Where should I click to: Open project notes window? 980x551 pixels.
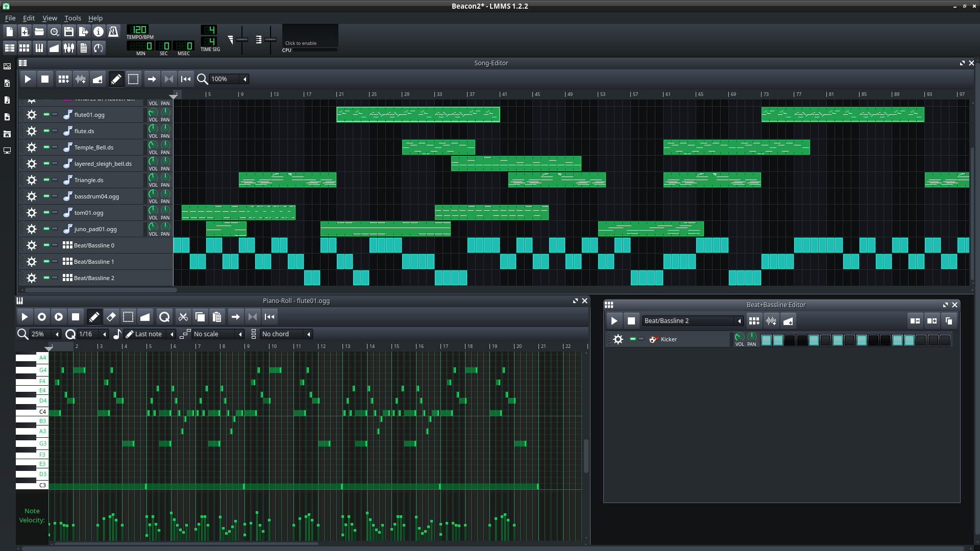84,48
